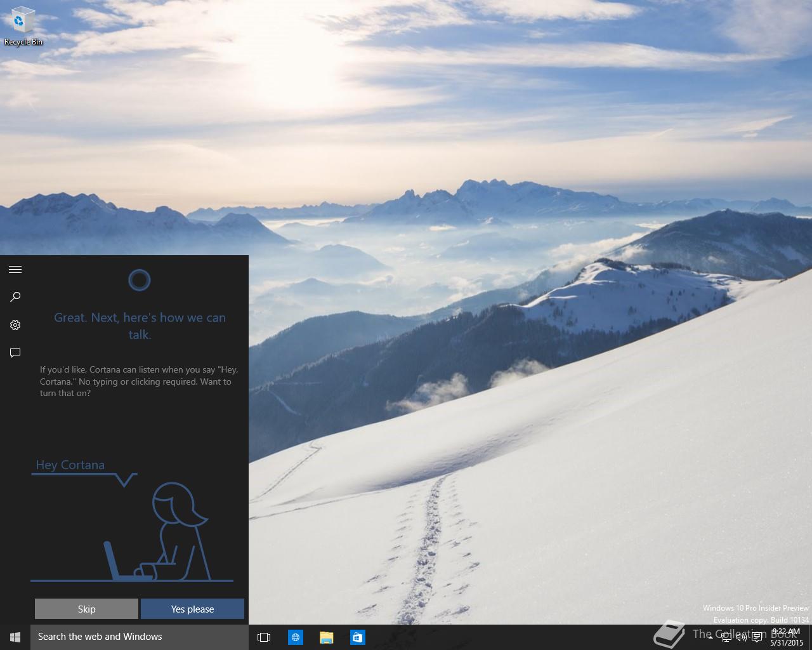
Task: Click the Cortana circle logo
Action: [x=140, y=280]
